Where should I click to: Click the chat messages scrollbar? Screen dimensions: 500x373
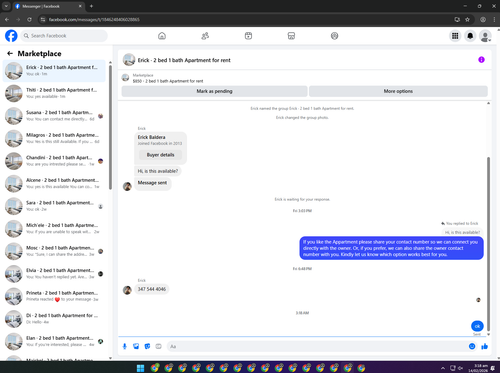[489, 243]
